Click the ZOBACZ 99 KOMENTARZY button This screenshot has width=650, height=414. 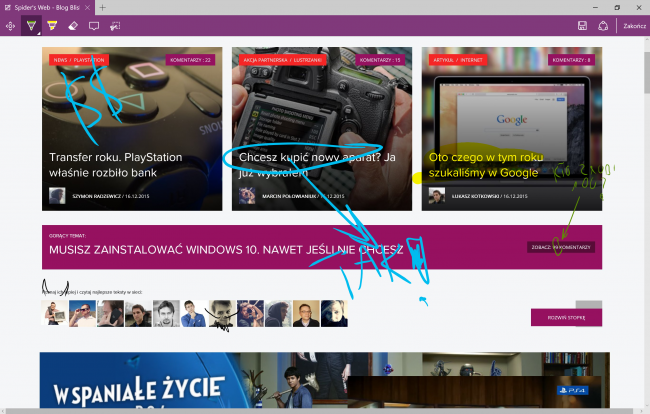pos(561,247)
